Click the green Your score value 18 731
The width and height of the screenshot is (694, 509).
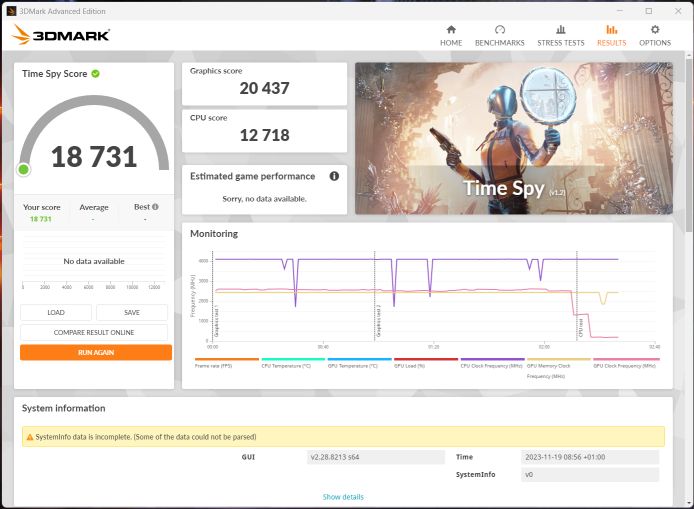tap(41, 219)
